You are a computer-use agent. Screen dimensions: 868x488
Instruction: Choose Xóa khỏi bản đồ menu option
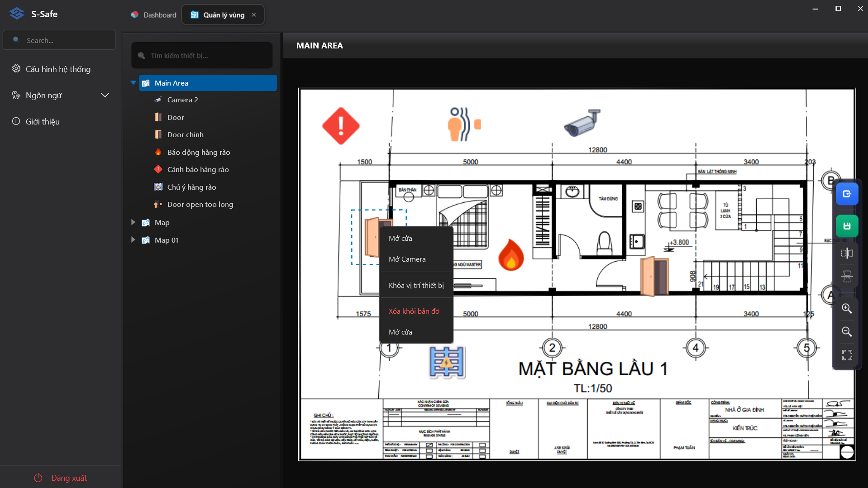coord(416,311)
